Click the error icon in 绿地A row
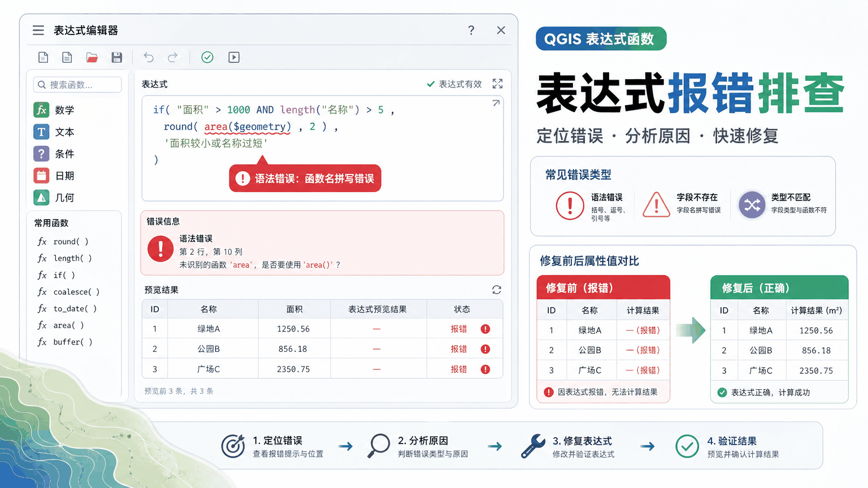The width and height of the screenshot is (868, 488). pyautogui.click(x=485, y=329)
